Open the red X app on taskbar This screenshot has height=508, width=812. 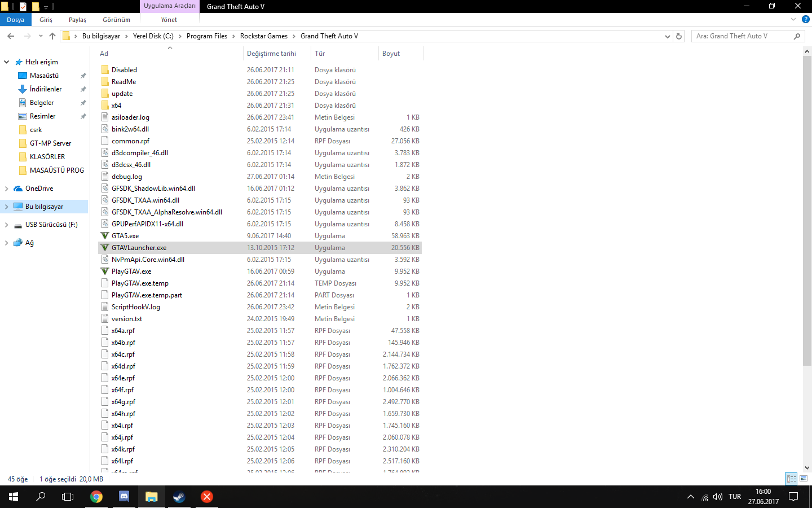(x=207, y=497)
